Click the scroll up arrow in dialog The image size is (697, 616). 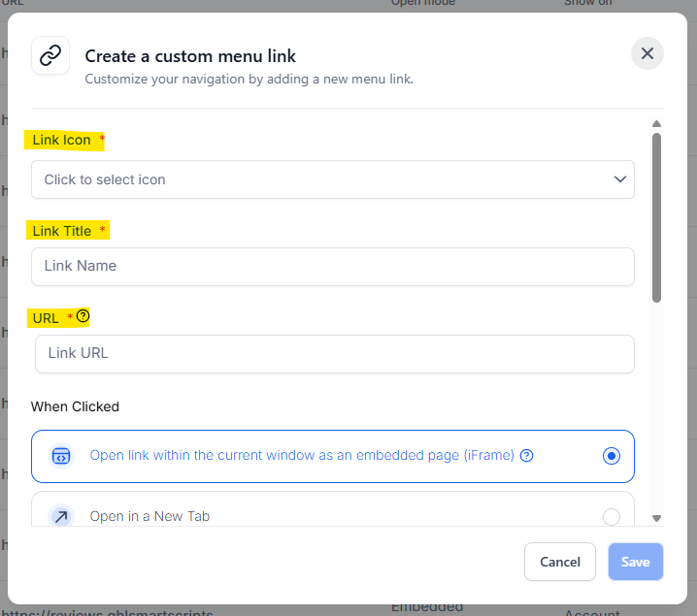coord(656,123)
